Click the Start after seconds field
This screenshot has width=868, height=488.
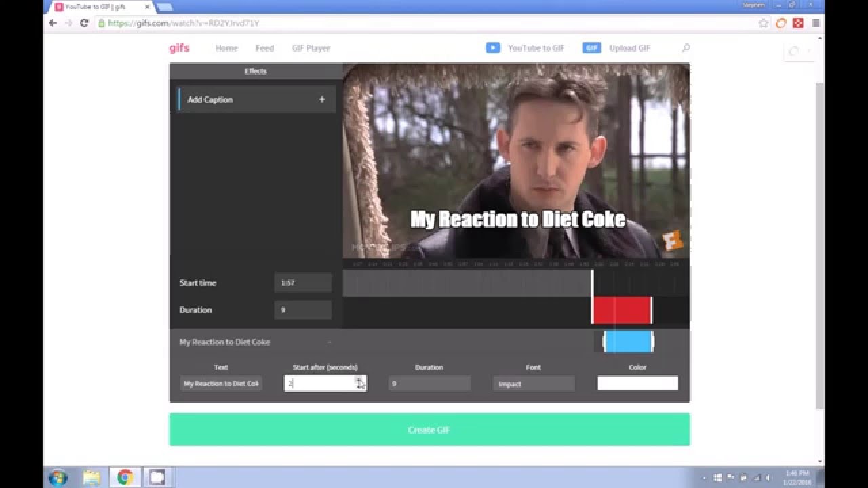325,384
